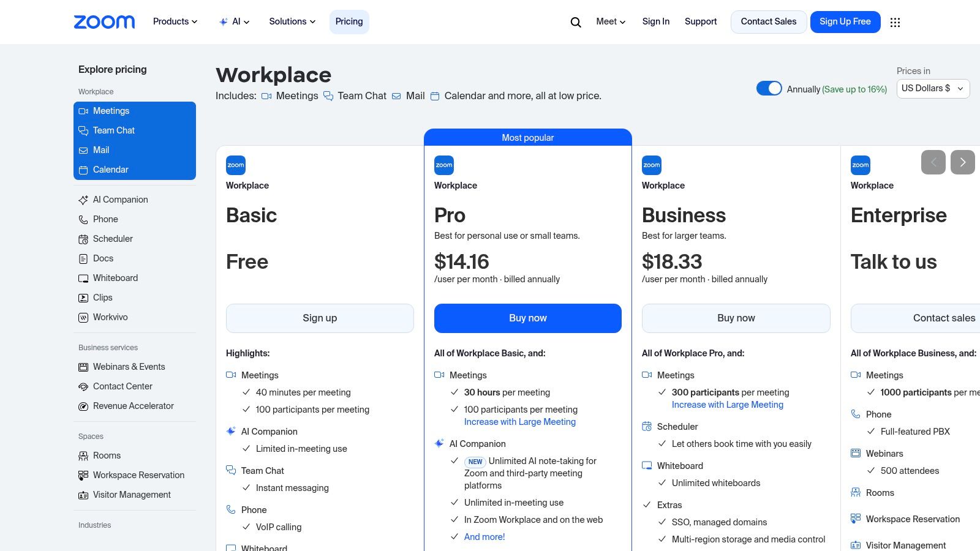Click the Contact Center sidebar icon

point(83,386)
